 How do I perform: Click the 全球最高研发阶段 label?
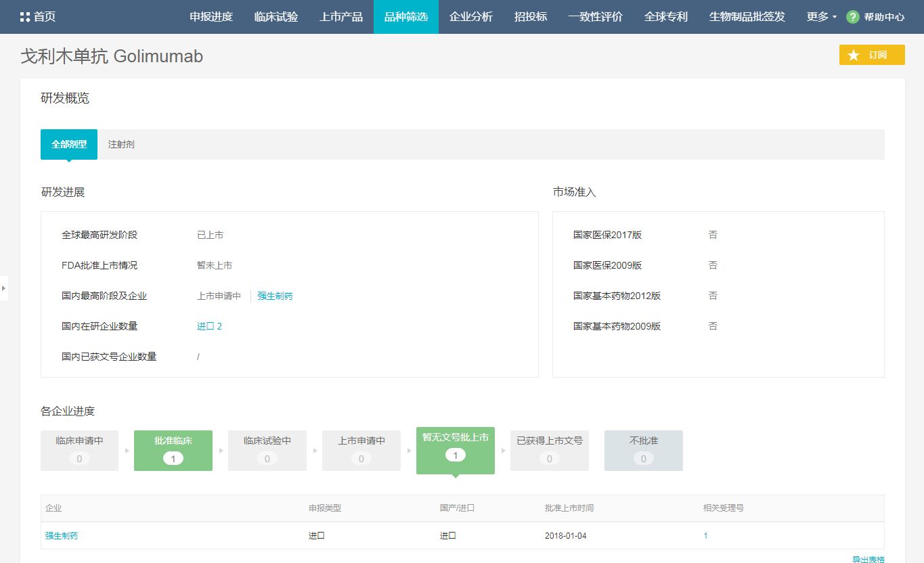click(x=100, y=235)
